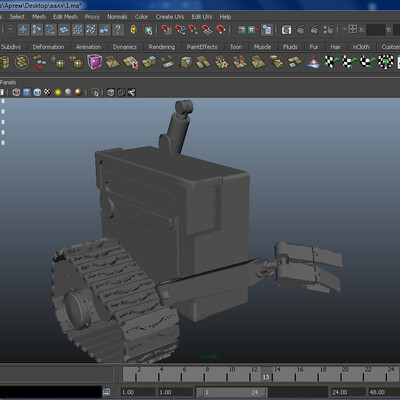Toggle the joints selection mask
Image resolution: width=400 pixels, height=400 pixels.
point(37,30)
